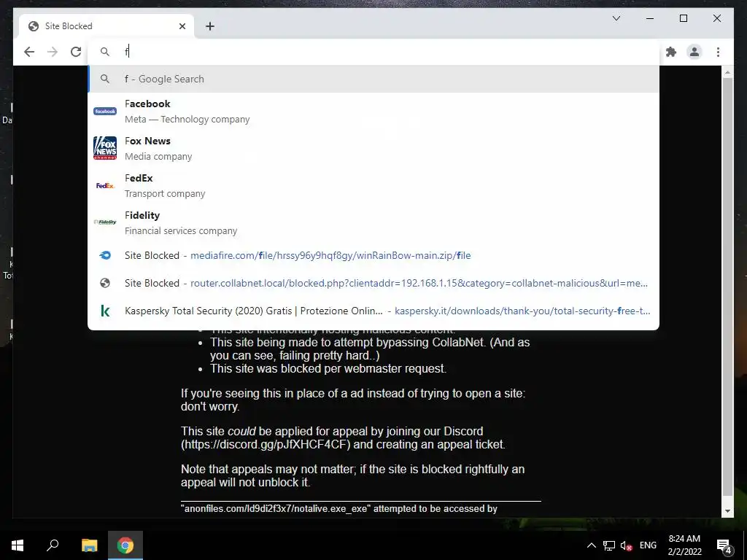747x560 pixels.
Task: Choose the Fox News suggestion
Action: pyautogui.click(x=373, y=148)
